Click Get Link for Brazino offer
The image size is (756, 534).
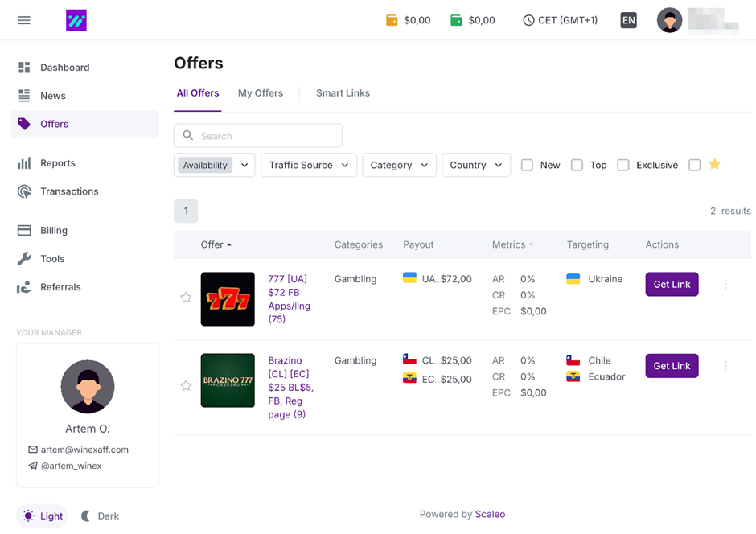click(x=672, y=366)
